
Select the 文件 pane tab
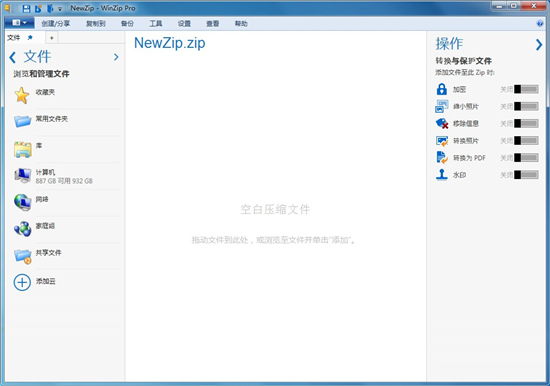14,38
